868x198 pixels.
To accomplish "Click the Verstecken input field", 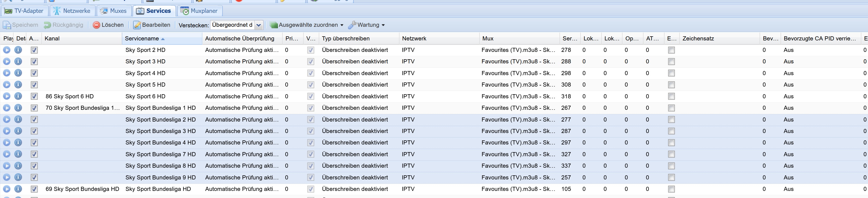I will (232, 25).
